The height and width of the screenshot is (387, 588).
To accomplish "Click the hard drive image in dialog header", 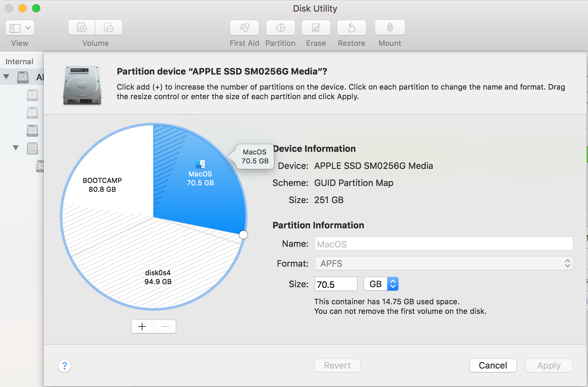I will click(x=82, y=85).
